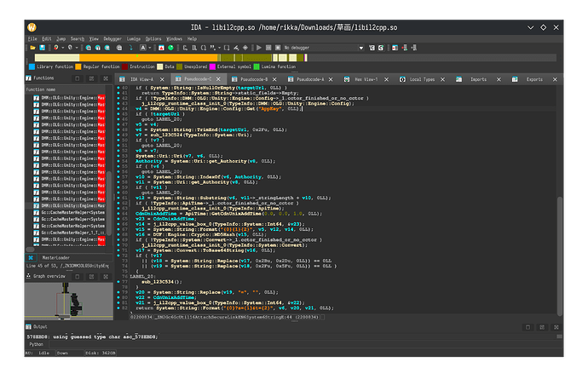Click the fourth globe search toolbar icon
This screenshot has height=385, width=588.
pos(119,48)
